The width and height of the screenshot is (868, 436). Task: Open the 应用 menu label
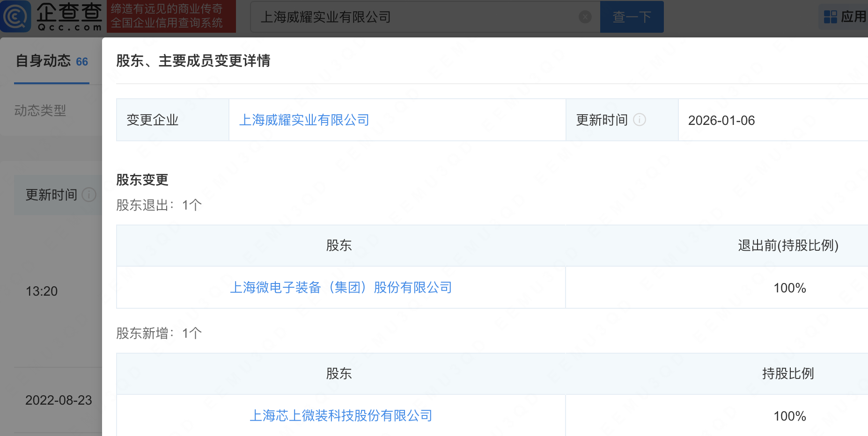(853, 17)
